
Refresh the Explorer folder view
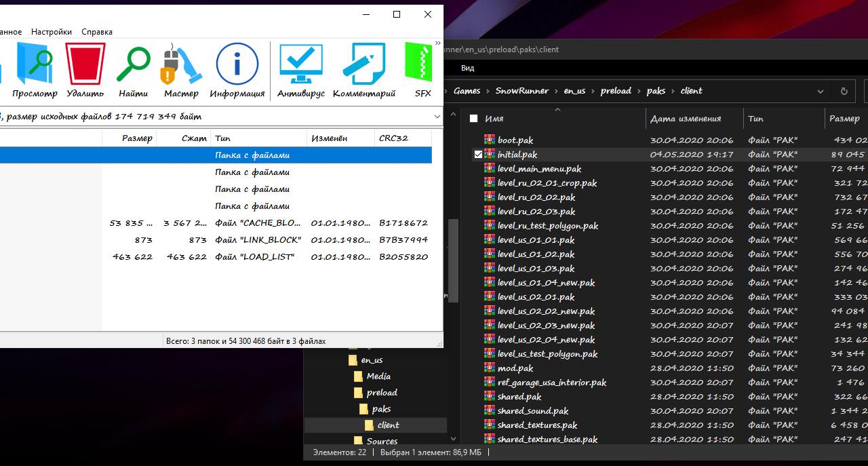point(844,91)
